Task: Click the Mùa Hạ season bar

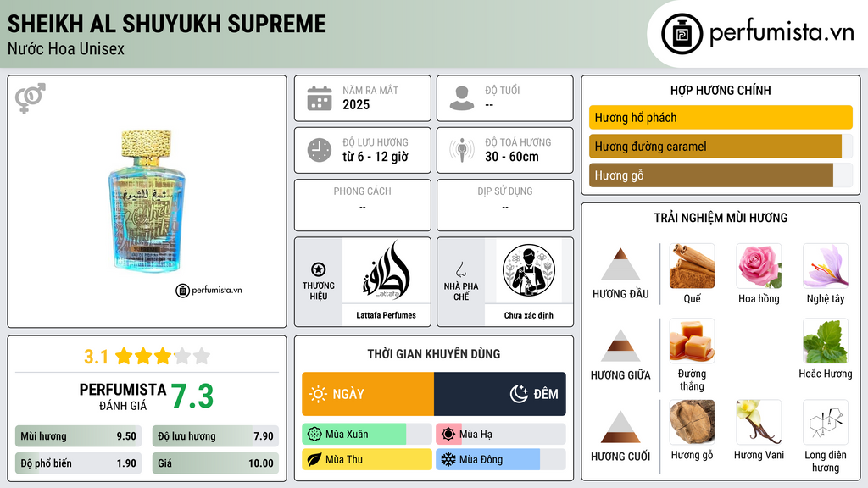Action: pyautogui.click(x=500, y=435)
